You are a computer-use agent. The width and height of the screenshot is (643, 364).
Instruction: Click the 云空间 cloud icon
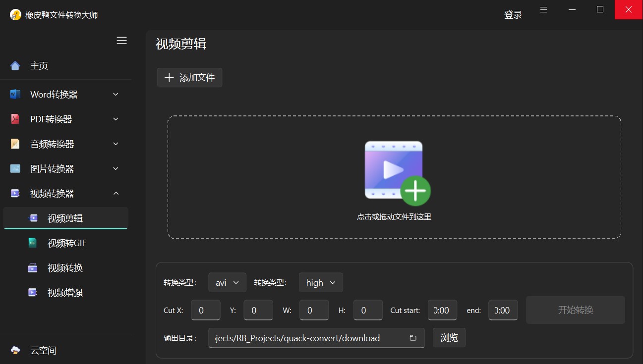coord(15,350)
